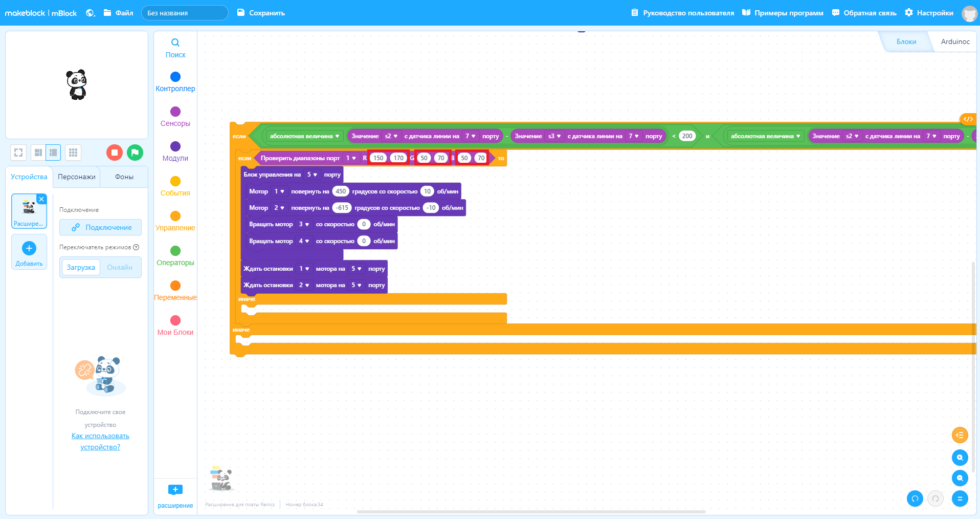
Task: Select the device thumbnail Расшире...
Action: point(29,211)
